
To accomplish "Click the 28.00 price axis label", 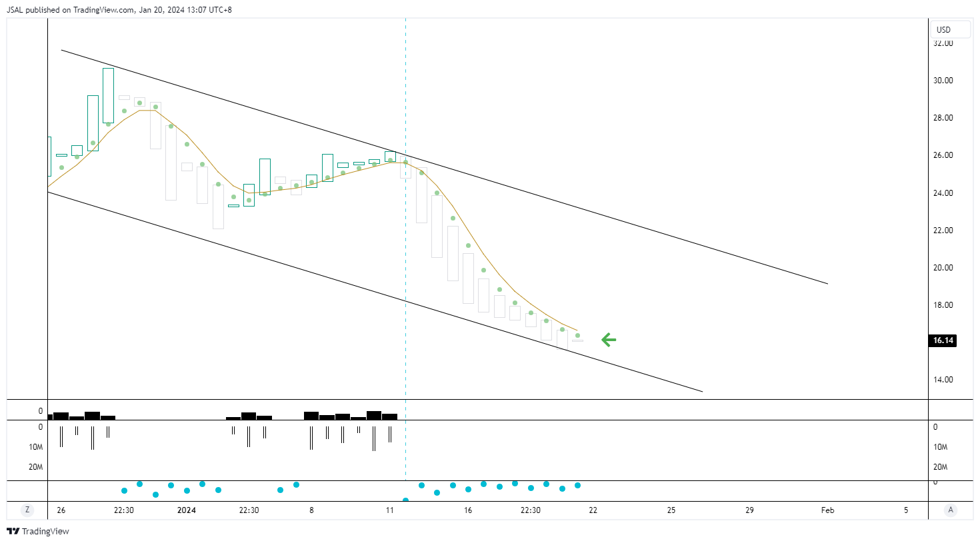I will pyautogui.click(x=943, y=118).
